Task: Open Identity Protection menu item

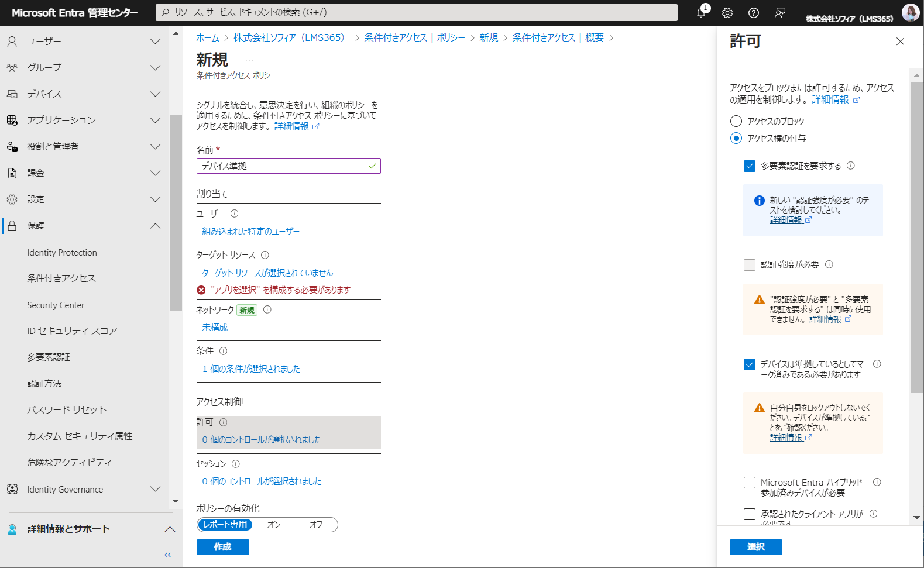Action: coord(62,253)
